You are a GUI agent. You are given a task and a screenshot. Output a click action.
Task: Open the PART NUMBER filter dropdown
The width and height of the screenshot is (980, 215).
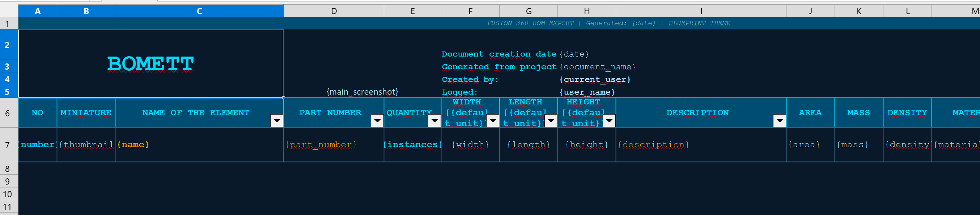coord(377,121)
